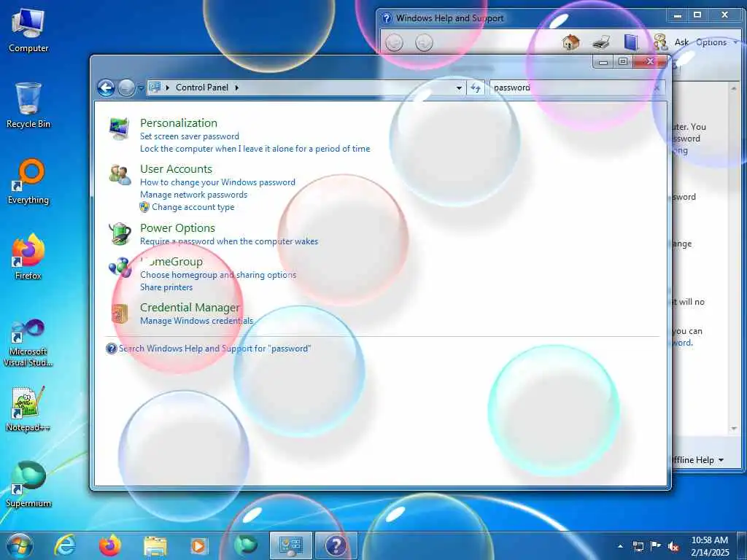The height and width of the screenshot is (560, 747).
Task: Launch Everything search shortcut
Action: 28,182
